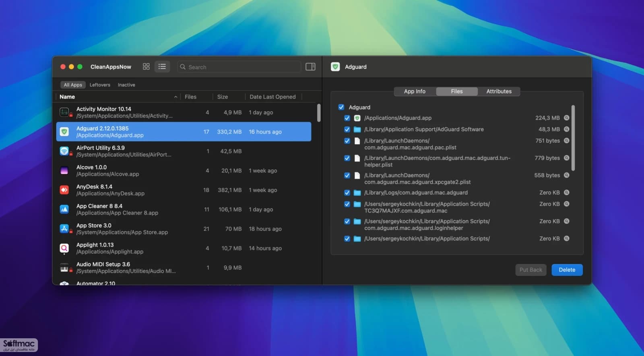Viewport: 644px width, 356px height.
Task: Uncheck Application Support/AdGuard Software checkbox
Action: (x=347, y=129)
